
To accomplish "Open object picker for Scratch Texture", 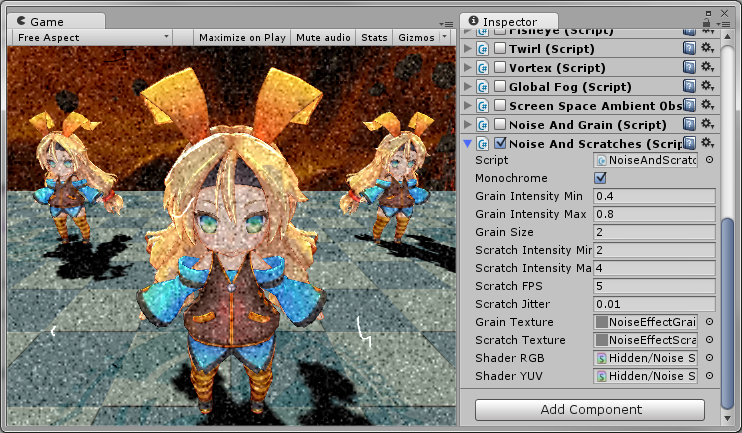I will click(709, 340).
